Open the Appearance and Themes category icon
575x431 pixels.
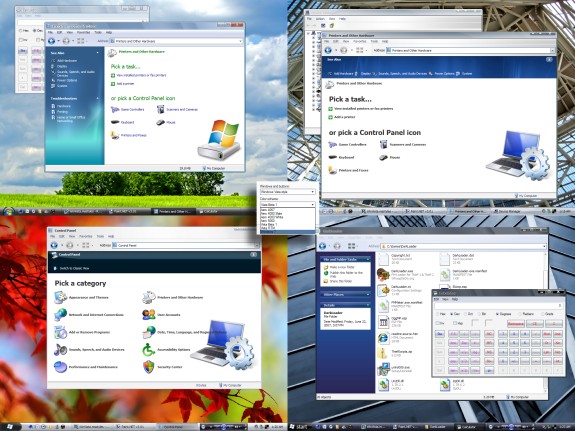click(x=61, y=297)
